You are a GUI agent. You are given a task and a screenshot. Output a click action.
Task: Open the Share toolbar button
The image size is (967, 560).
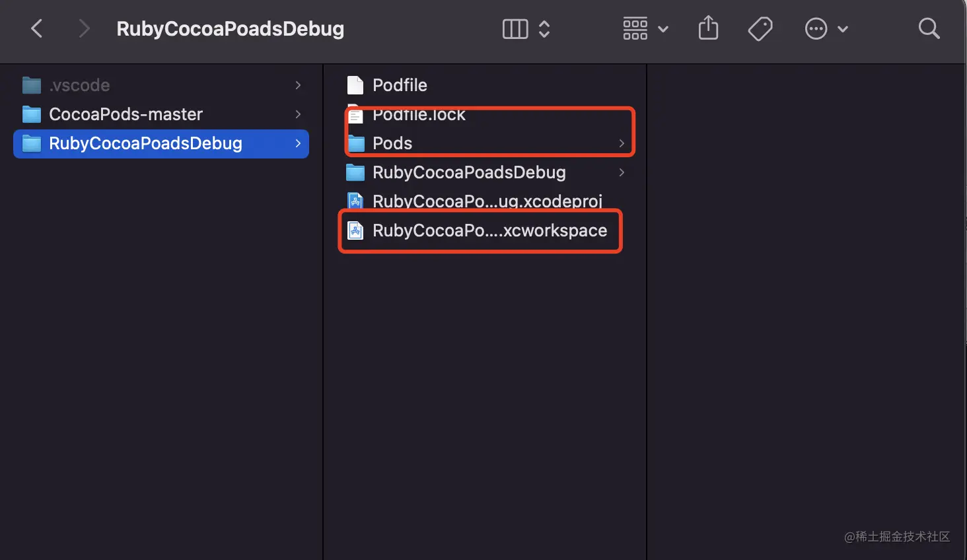(x=708, y=28)
